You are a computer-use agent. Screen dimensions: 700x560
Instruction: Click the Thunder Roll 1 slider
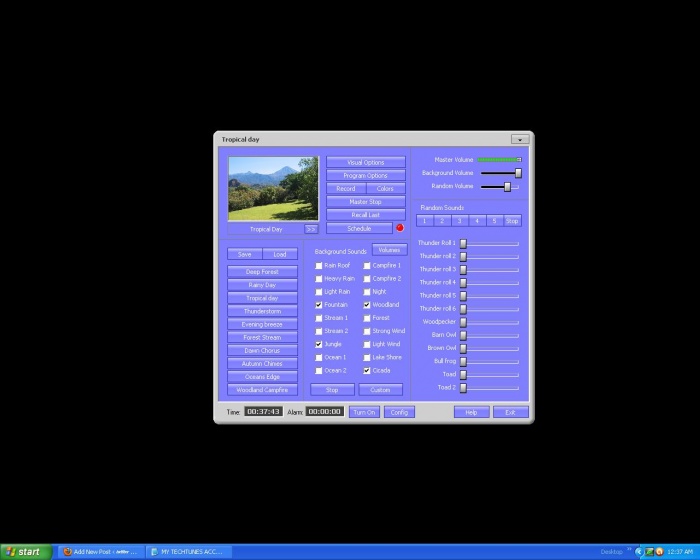(x=490, y=243)
